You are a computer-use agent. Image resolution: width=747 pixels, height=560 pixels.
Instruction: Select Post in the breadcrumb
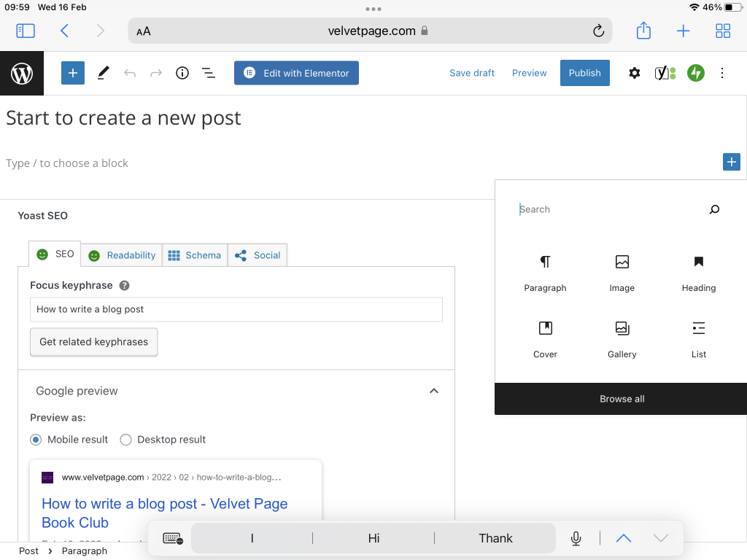28,551
